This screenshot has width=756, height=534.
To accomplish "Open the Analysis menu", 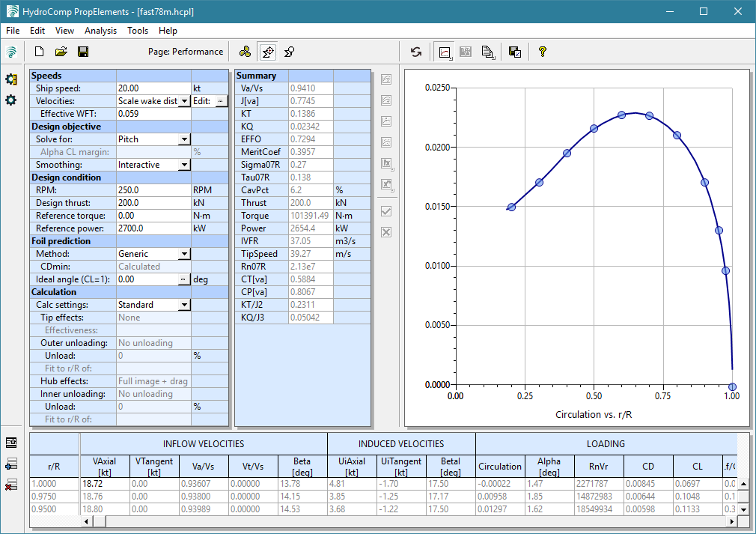I will point(100,31).
